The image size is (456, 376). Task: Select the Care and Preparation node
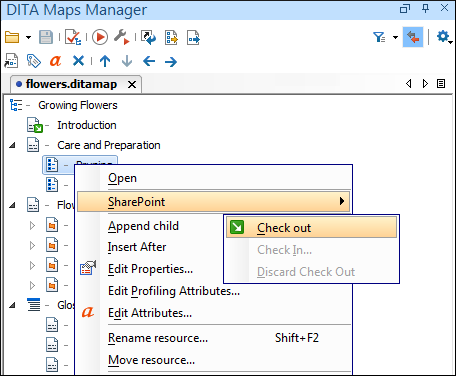point(109,145)
